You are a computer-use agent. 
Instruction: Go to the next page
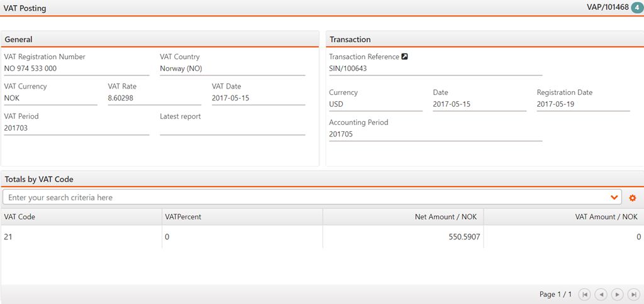point(617,294)
